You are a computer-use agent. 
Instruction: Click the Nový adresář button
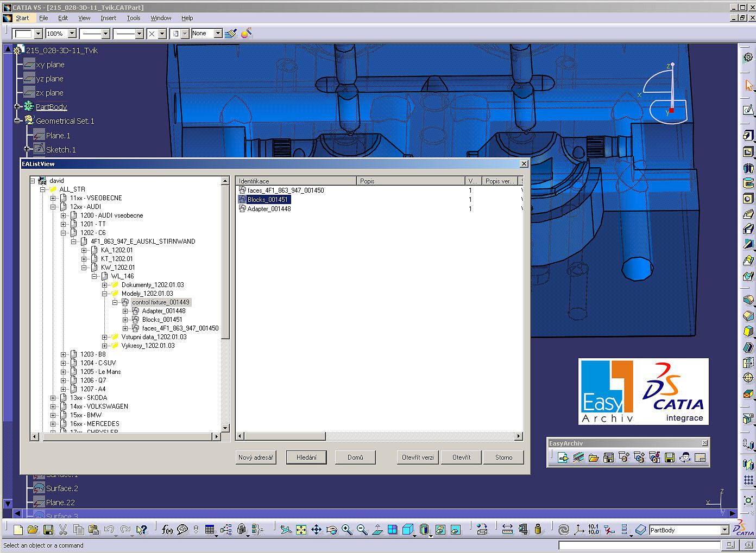coord(256,457)
